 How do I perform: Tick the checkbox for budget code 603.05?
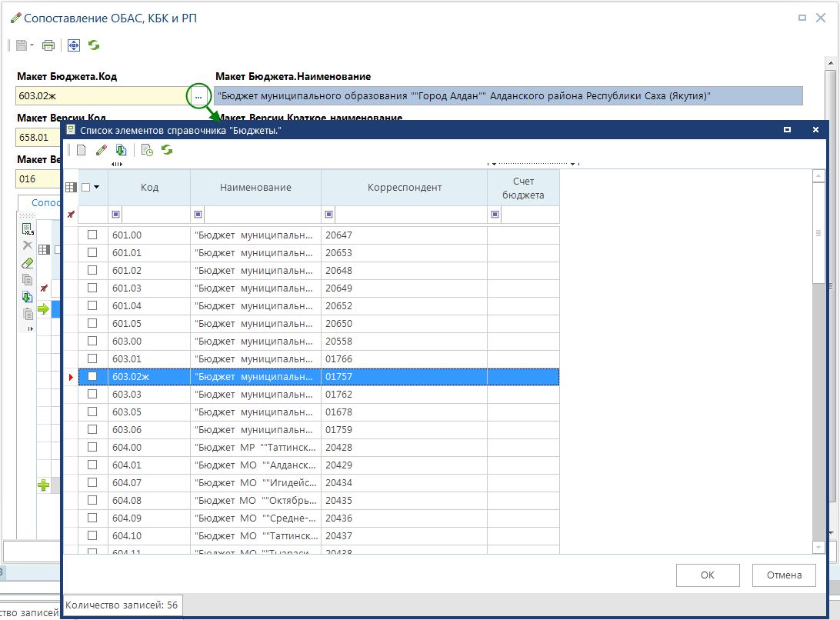[x=92, y=412]
